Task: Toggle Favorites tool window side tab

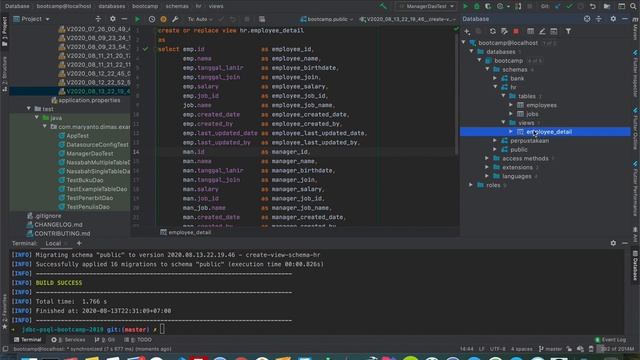Action: pos(4,312)
